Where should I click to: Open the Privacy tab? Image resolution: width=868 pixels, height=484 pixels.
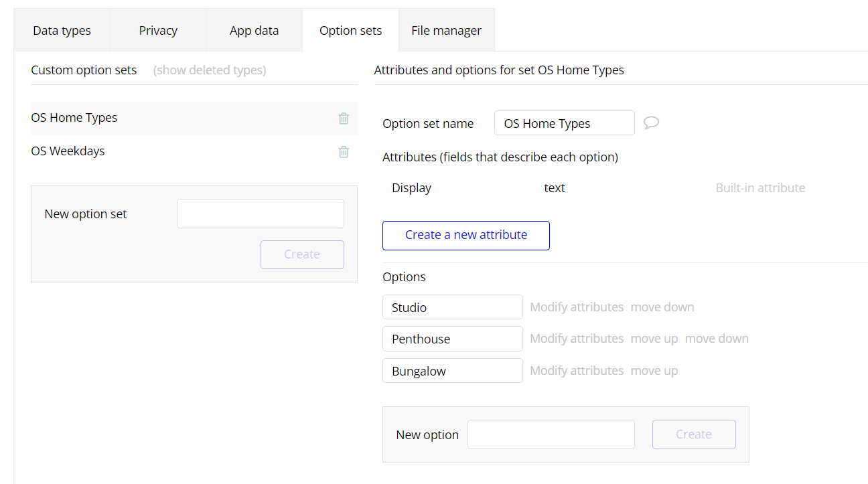(x=158, y=31)
